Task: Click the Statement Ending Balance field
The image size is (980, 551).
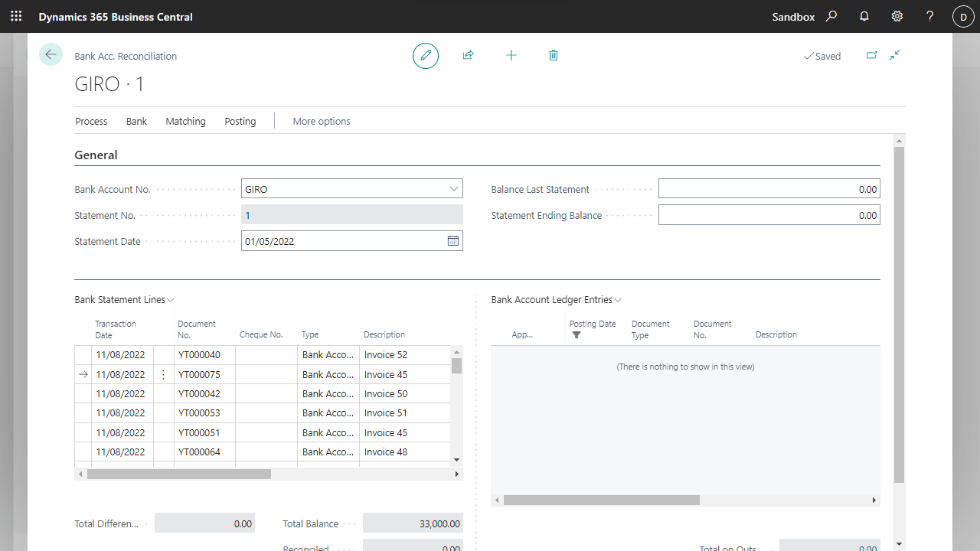Action: point(769,215)
